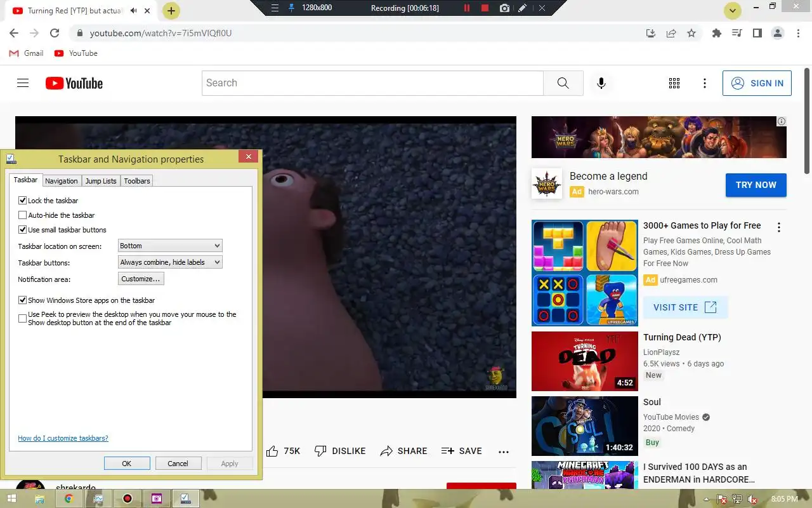812x508 pixels.
Task: Open YouTube bookmark in bookmarks bar
Action: [76, 53]
